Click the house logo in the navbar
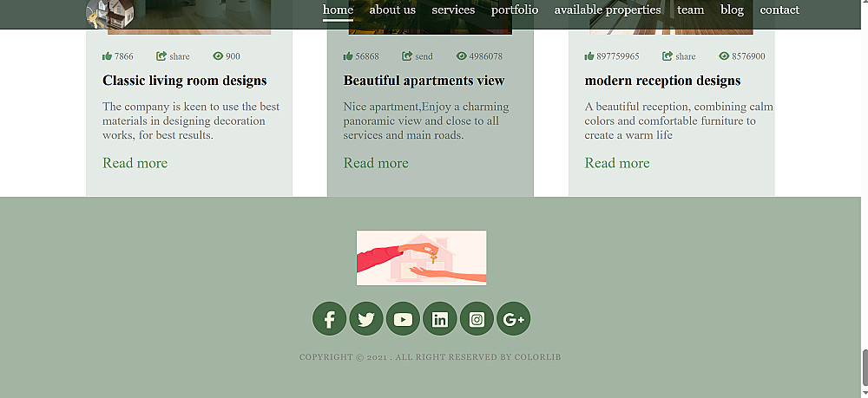 (x=110, y=14)
